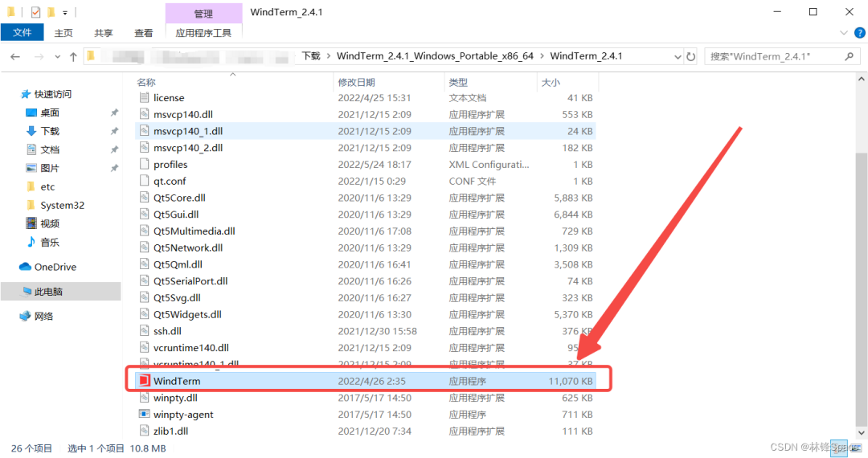Click the search magnifier icon
Image resolution: width=868 pixels, height=458 pixels.
pos(850,56)
